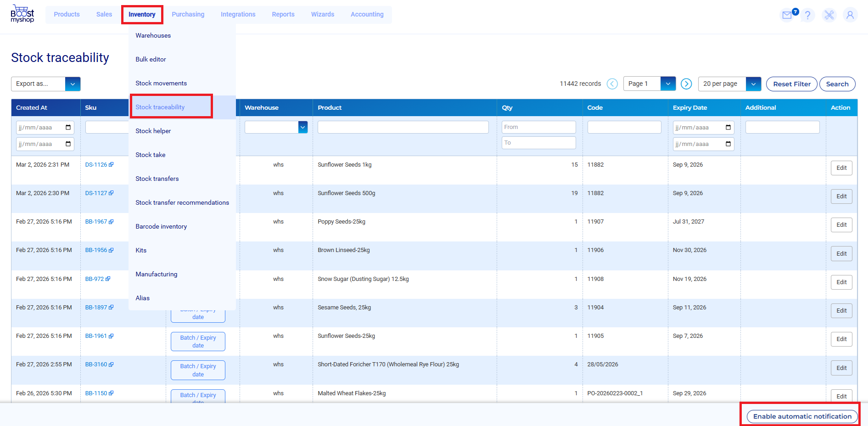The width and height of the screenshot is (868, 426).
Task: Click the SKU link BB-1967
Action: [96, 222]
